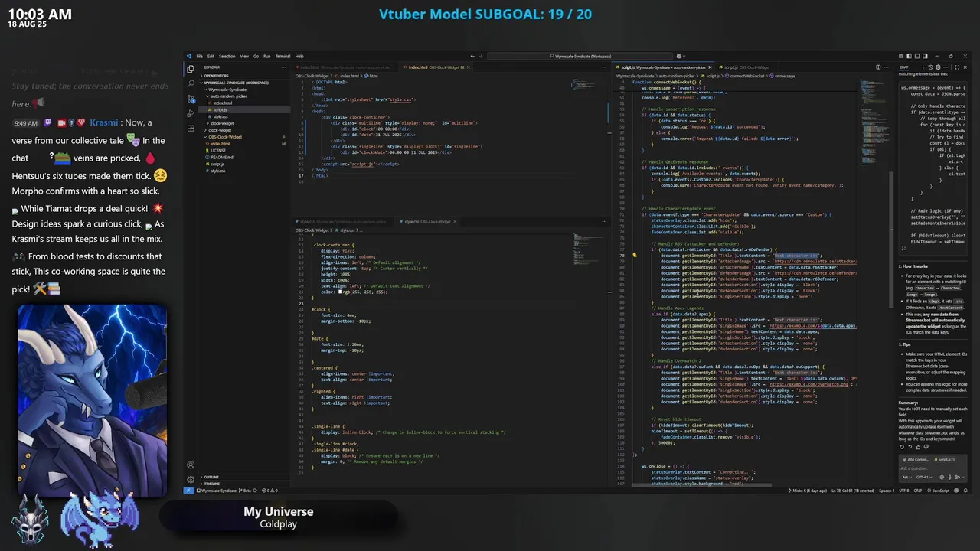Send the chat message arrow

click(x=957, y=478)
